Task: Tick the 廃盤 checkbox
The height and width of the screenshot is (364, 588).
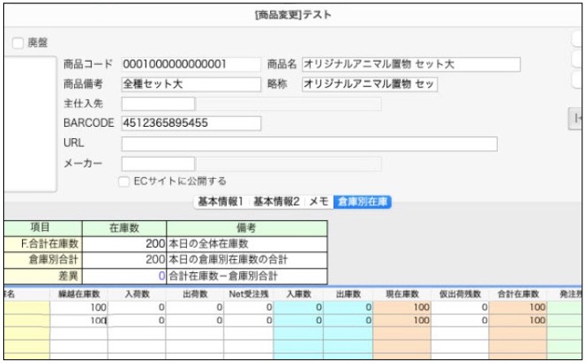Action: 18,41
